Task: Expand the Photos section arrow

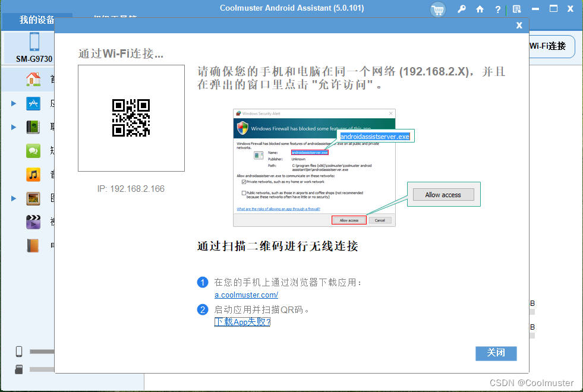Action: [x=14, y=198]
